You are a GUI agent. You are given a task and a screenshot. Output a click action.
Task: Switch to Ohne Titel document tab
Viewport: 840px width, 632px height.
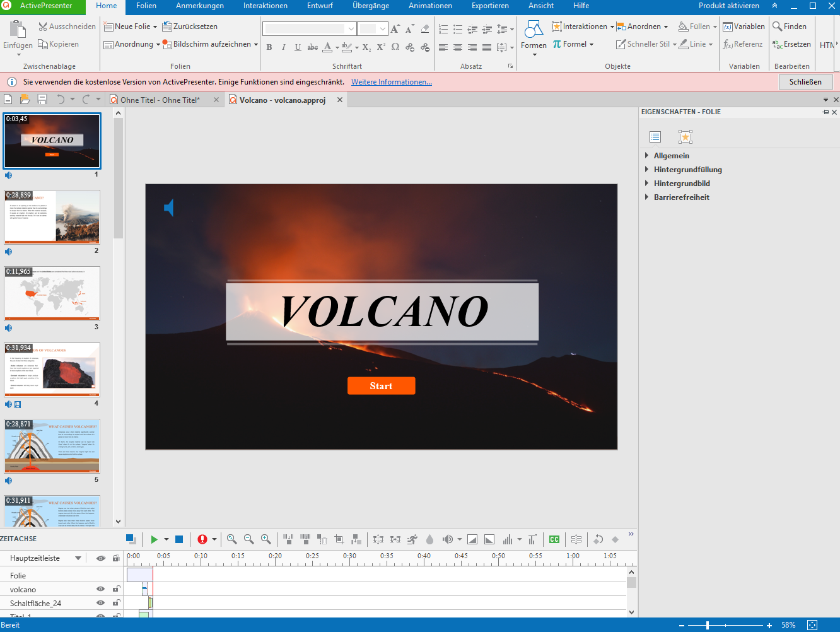(x=160, y=100)
